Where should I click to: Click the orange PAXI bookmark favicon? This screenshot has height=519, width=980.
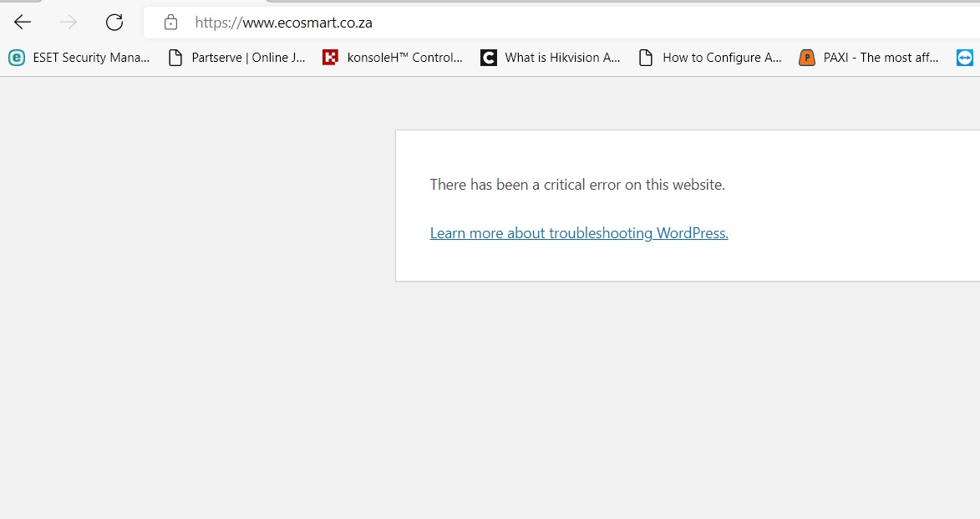[807, 58]
